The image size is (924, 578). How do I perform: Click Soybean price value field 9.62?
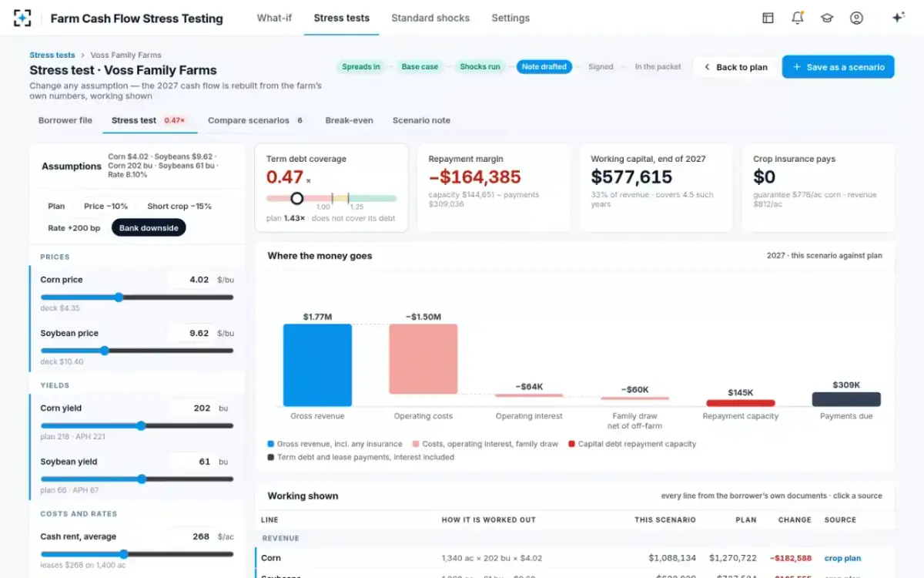[191, 333]
